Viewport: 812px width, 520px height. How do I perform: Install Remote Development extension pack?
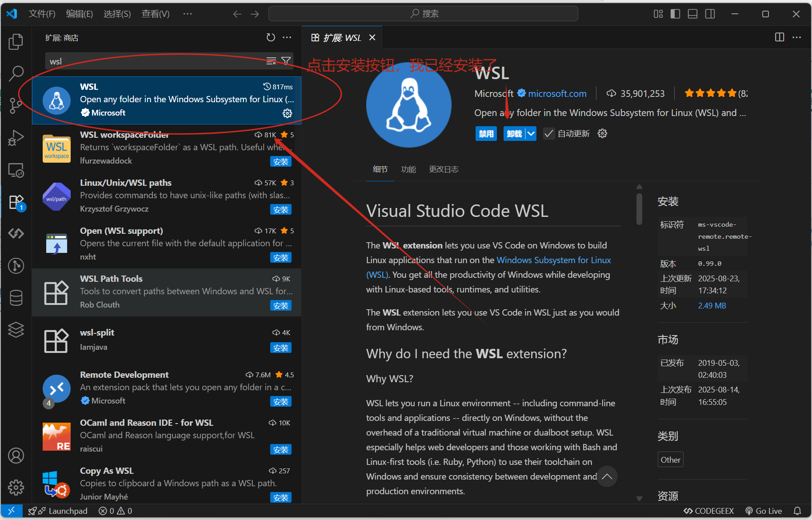coord(281,402)
